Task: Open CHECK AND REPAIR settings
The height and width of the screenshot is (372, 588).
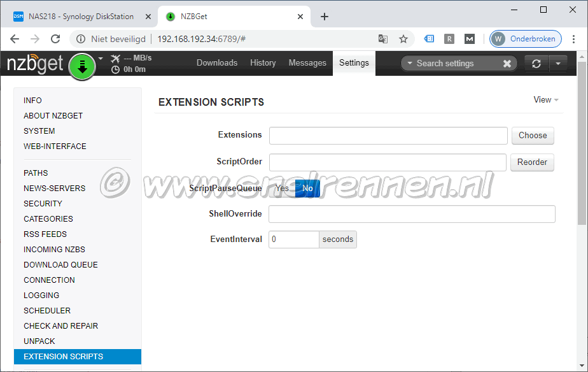Action: [x=60, y=326]
